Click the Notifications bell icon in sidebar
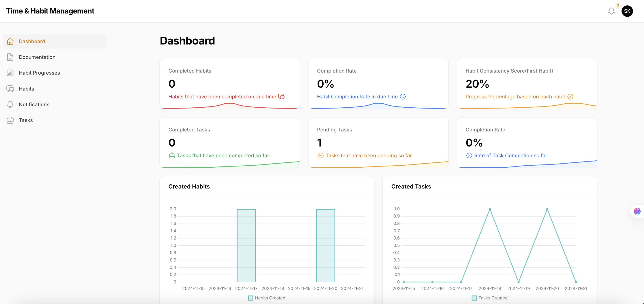The width and height of the screenshot is (644, 304). coord(10,104)
